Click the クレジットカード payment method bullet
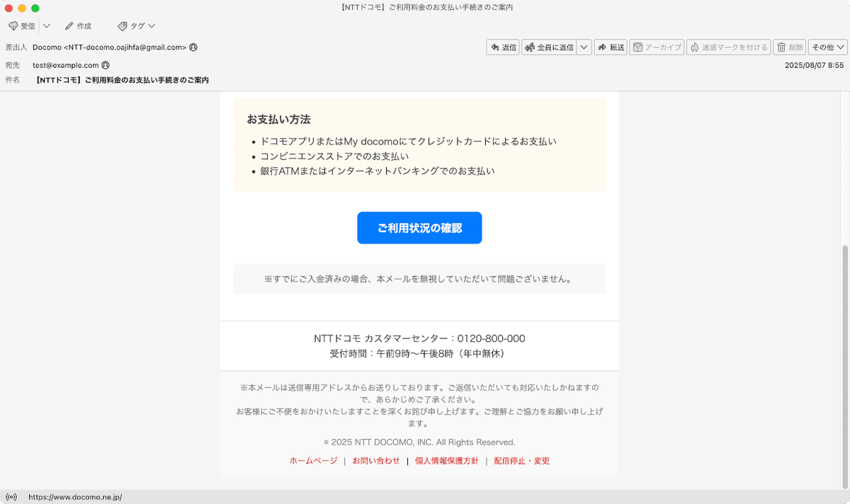Viewport: 850px width, 504px height. [x=408, y=141]
